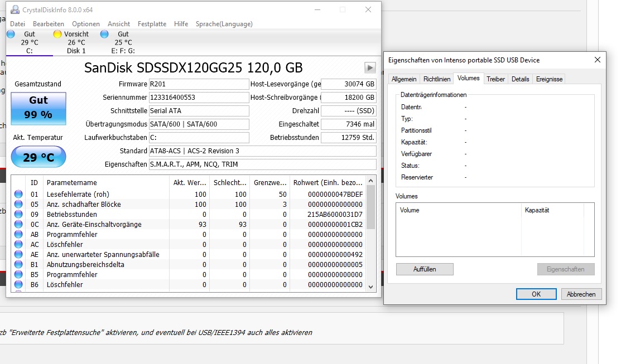Minimize the CrystalDiskInfo window
The image size is (621, 364).
click(x=317, y=9)
